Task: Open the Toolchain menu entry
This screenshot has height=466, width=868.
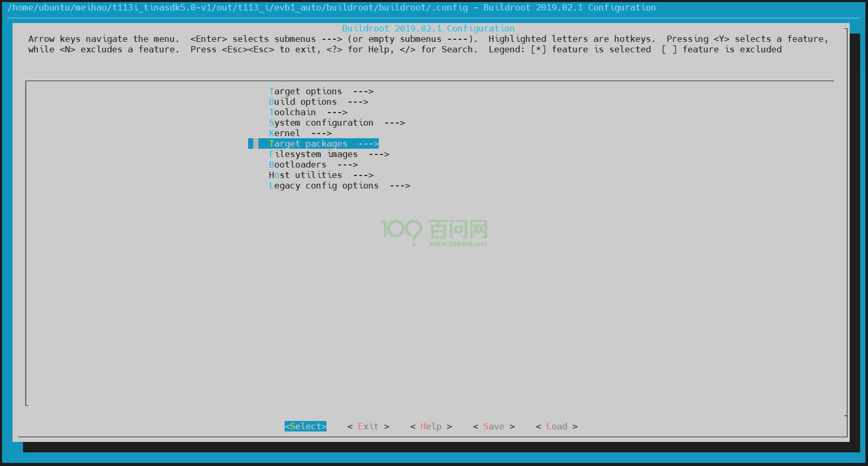Action: [292, 112]
